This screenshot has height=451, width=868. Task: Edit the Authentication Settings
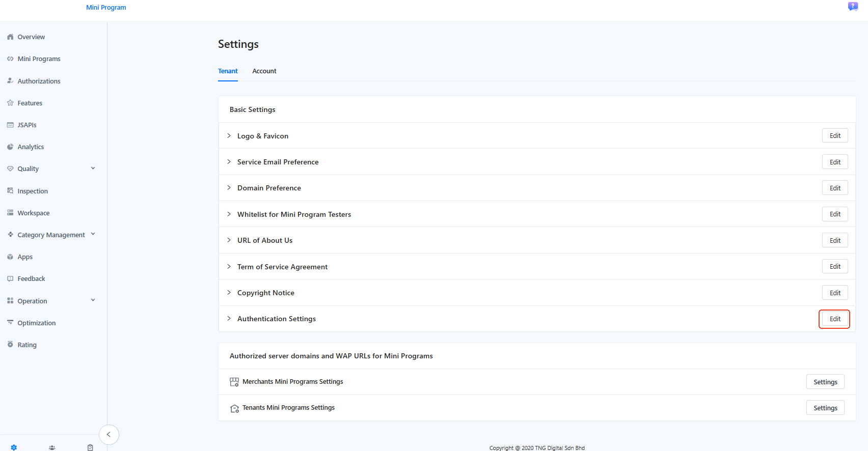(834, 319)
